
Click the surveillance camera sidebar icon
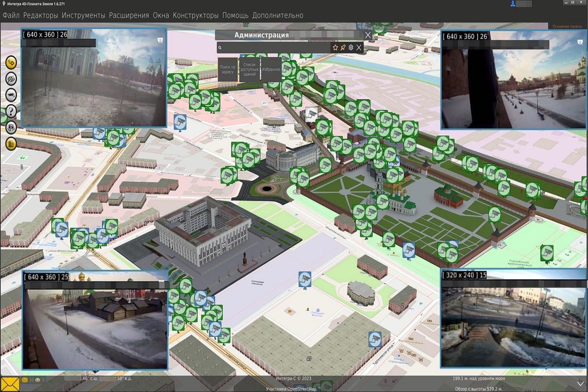11,95
